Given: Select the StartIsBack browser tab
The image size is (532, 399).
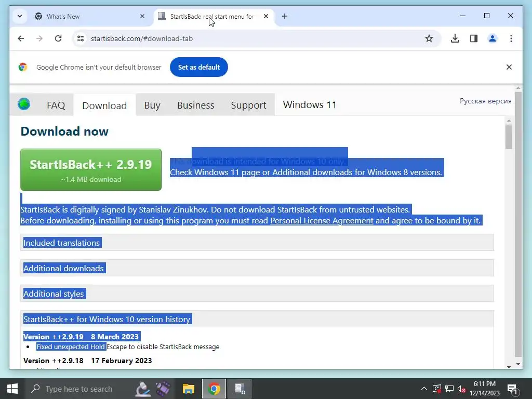Looking at the screenshot, I should 214,16.
